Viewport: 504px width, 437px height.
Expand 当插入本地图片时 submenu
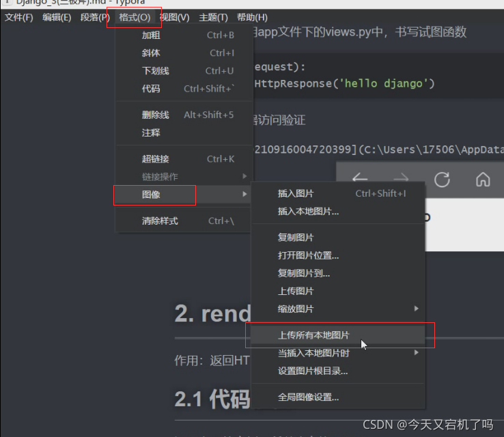(313, 353)
